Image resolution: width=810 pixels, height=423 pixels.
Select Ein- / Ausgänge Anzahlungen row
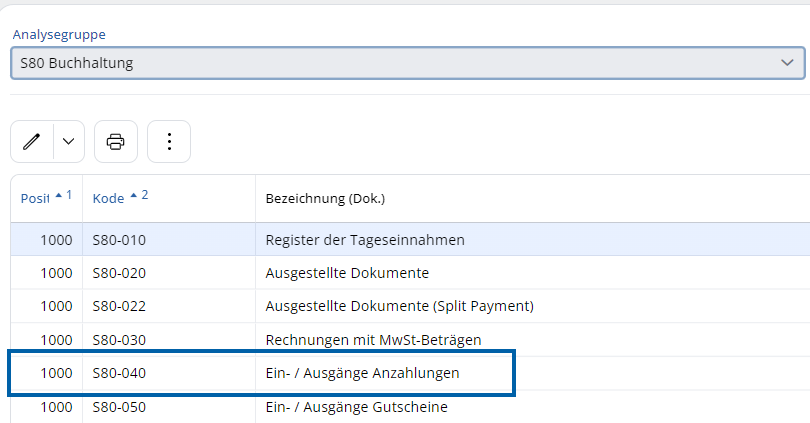click(x=362, y=373)
